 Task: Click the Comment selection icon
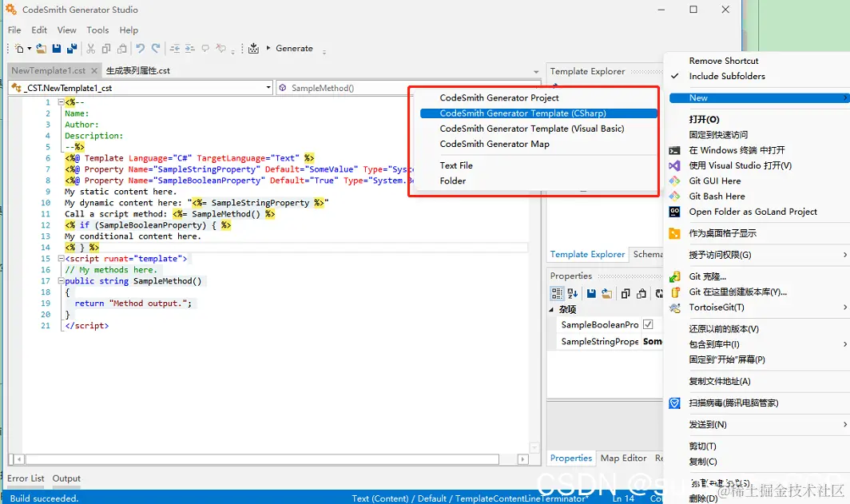[x=205, y=49]
